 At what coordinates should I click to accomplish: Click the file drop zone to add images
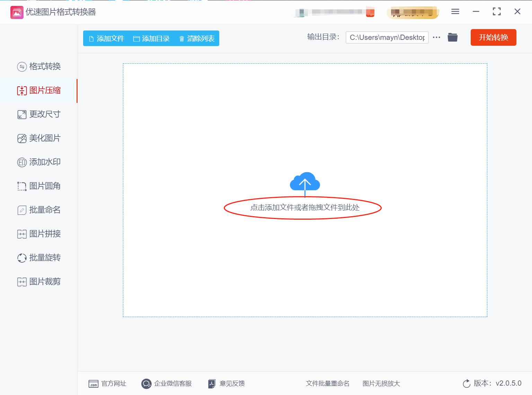tap(304, 208)
